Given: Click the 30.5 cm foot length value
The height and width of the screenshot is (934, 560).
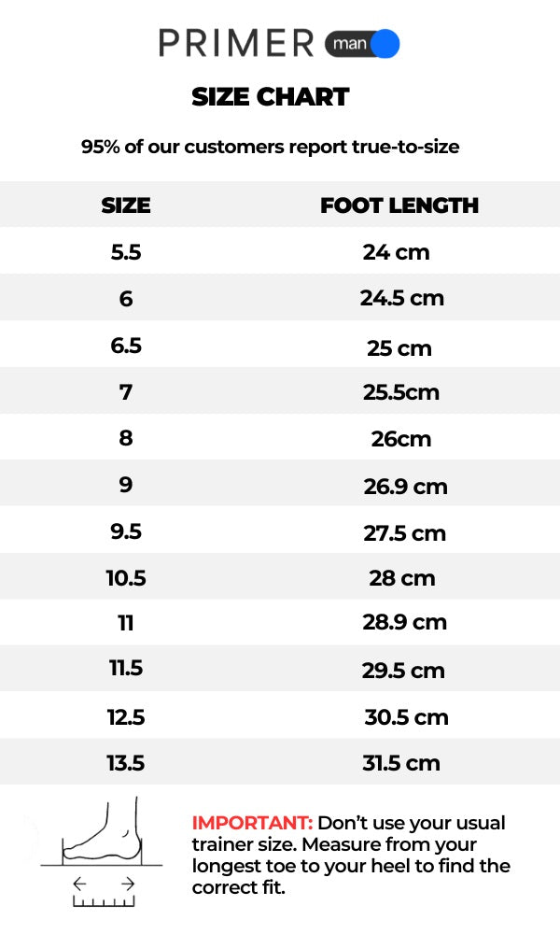Looking at the screenshot, I should point(406,717).
